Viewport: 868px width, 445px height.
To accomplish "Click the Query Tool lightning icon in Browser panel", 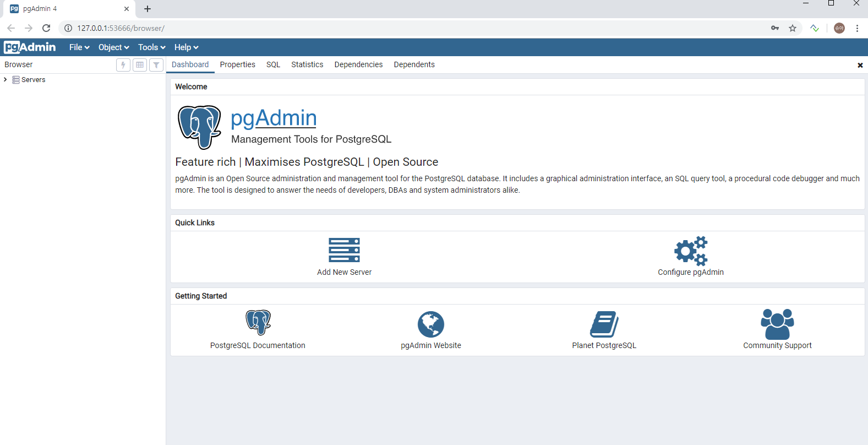I will (123, 65).
